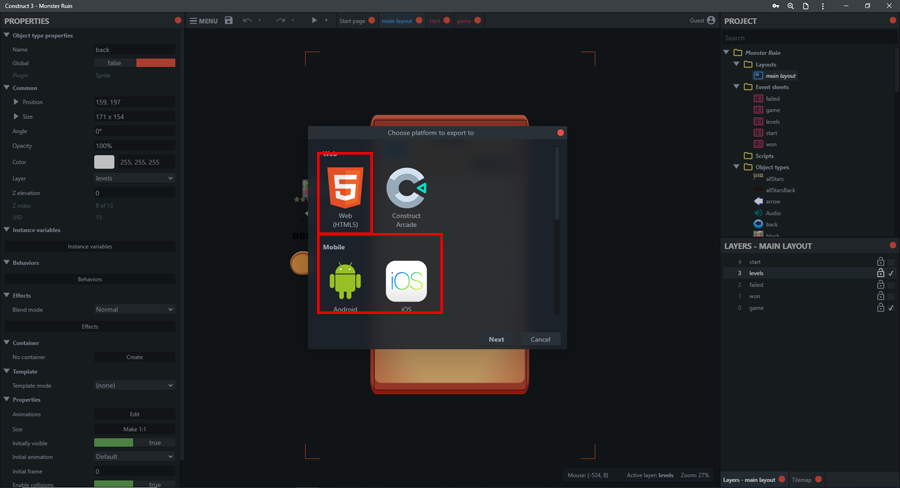Switch to the Tilemap panel tab
This screenshot has width=900, height=488.
click(802, 480)
